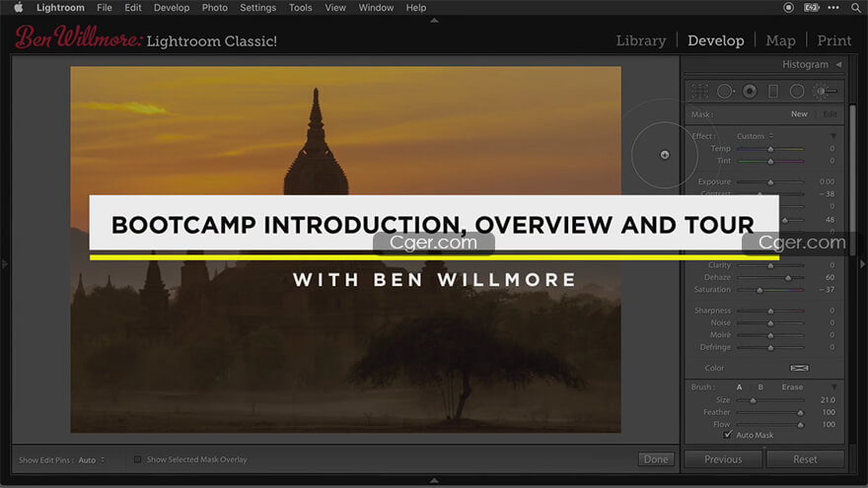Select the Radial Filter tool

[797, 92]
